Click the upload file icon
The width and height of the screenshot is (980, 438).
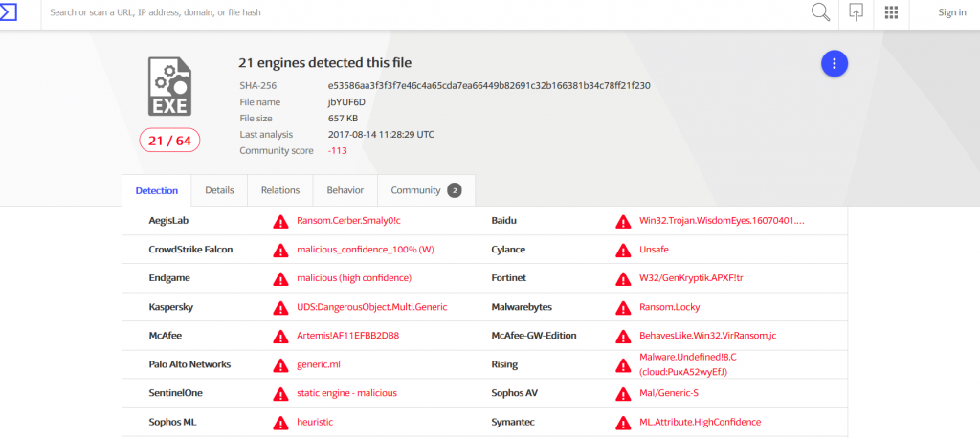(856, 12)
